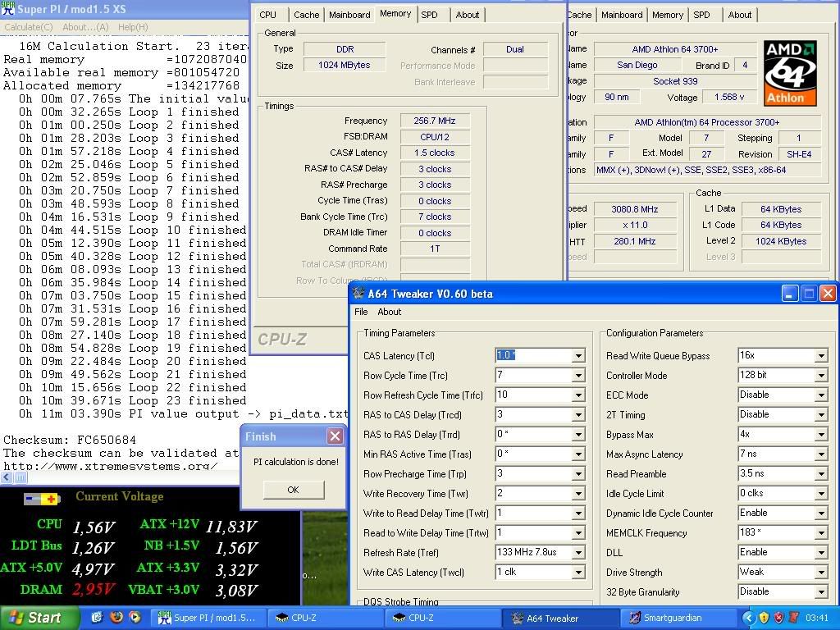Open the About tab in the CPU-Z memory window
The image size is (840, 630).
[x=467, y=15]
